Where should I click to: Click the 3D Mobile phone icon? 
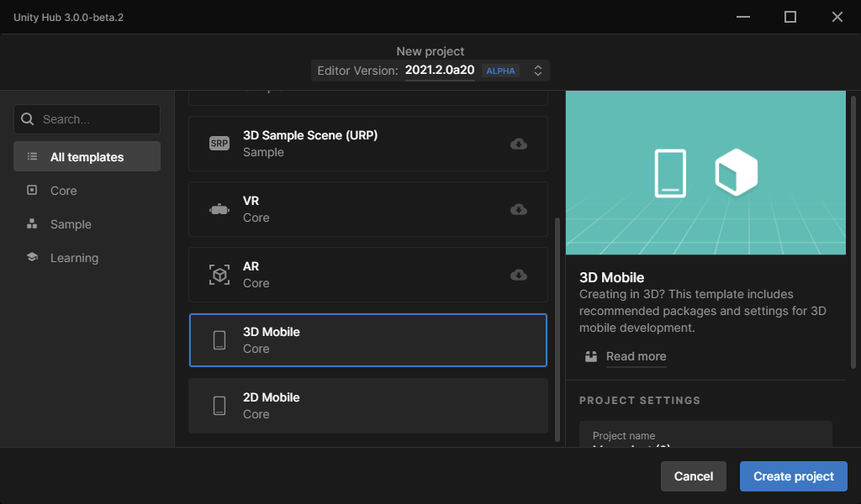219,339
